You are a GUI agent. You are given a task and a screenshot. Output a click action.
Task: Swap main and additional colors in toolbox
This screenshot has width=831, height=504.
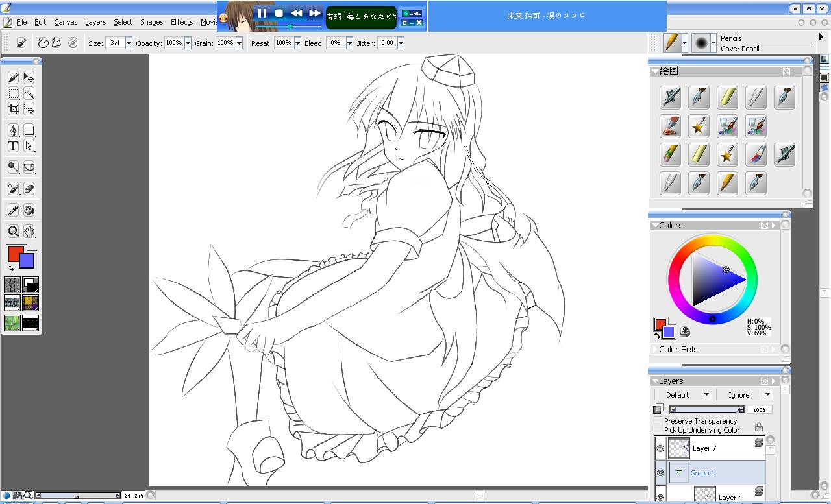coord(11,268)
